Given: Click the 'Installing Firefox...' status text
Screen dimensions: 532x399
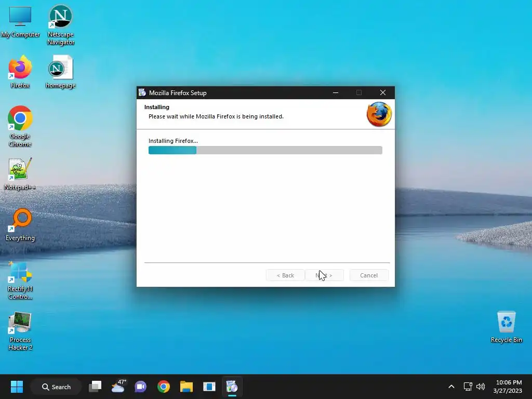Looking at the screenshot, I should (x=173, y=141).
